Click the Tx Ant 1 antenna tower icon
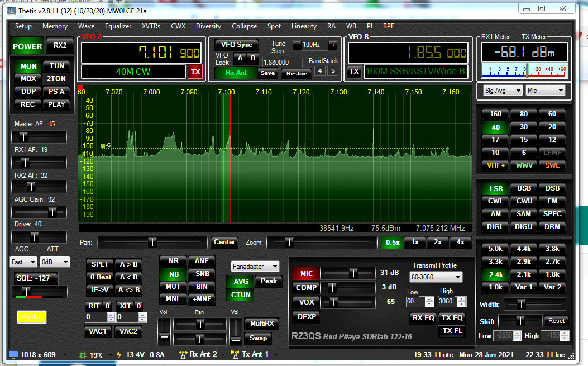Viewport: 588px width, 366px height. click(236, 354)
